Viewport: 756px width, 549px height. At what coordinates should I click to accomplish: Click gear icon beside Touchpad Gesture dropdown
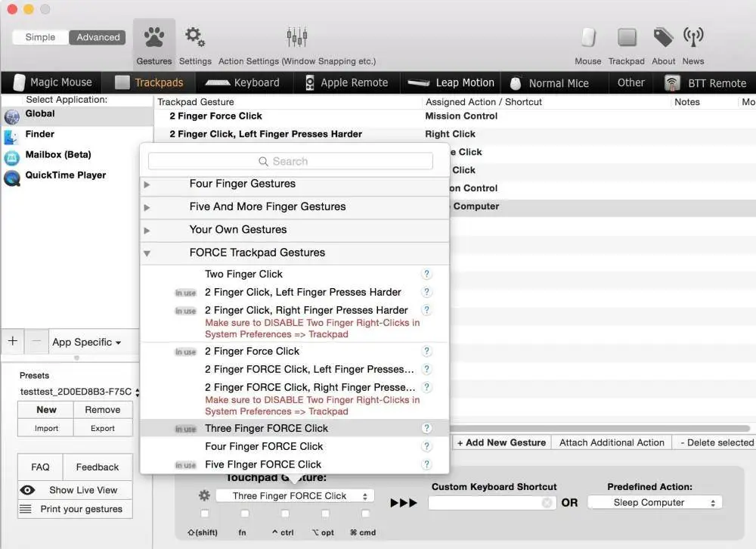pos(204,495)
